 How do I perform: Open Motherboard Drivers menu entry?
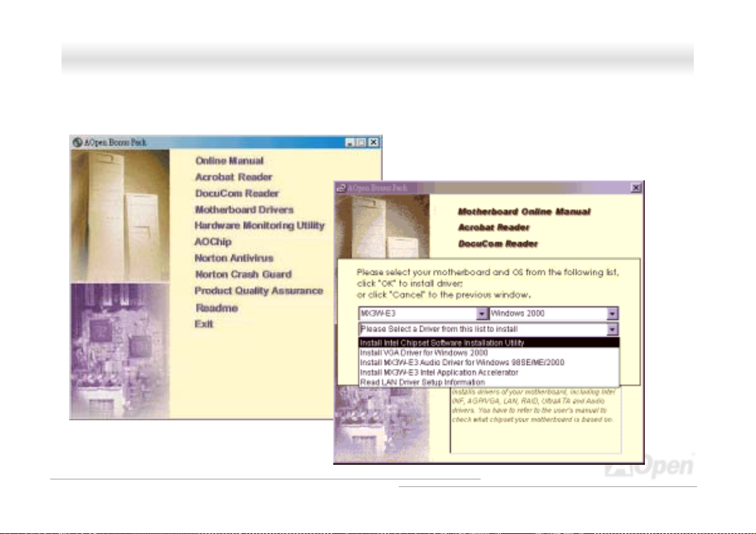pyautogui.click(x=244, y=210)
